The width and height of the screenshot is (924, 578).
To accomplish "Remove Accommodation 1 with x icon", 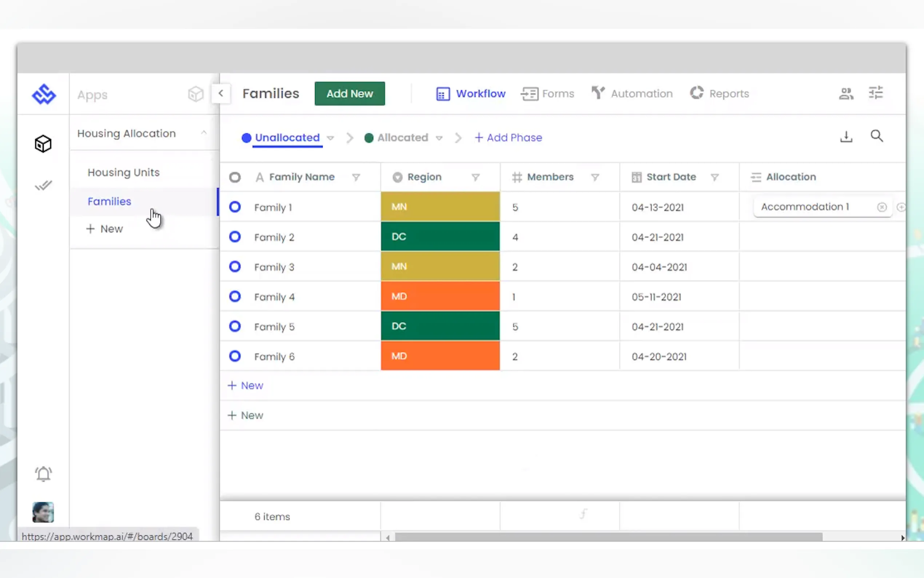I will coord(881,207).
